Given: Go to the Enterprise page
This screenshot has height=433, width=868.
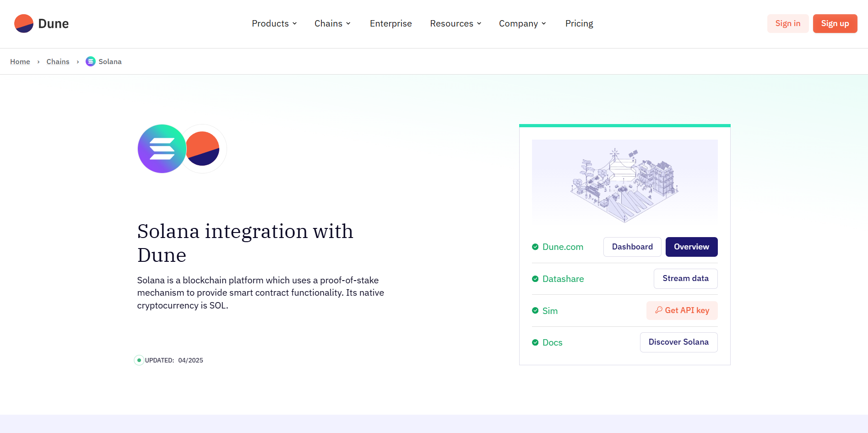Looking at the screenshot, I should [x=391, y=24].
